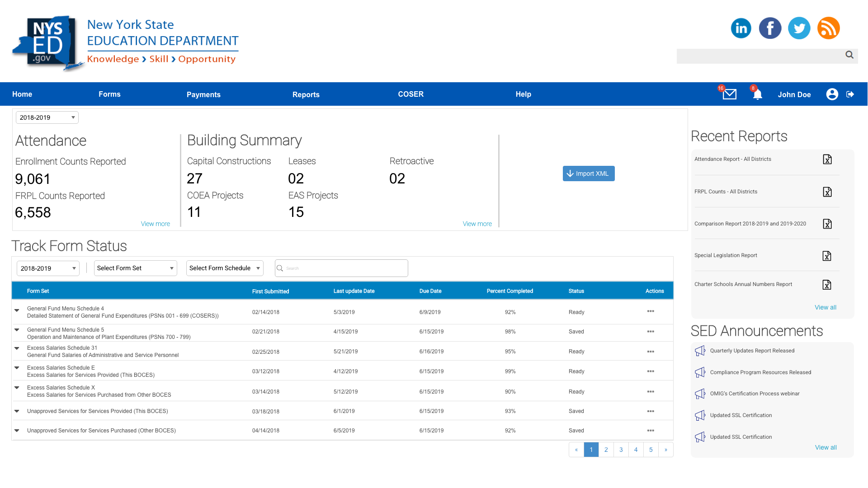Expand the General Fund Menu Schedule 5 row
The image size is (868, 488).
pyautogui.click(x=17, y=330)
